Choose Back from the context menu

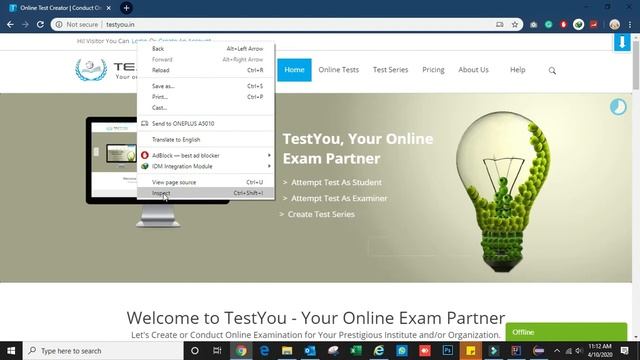point(206,49)
